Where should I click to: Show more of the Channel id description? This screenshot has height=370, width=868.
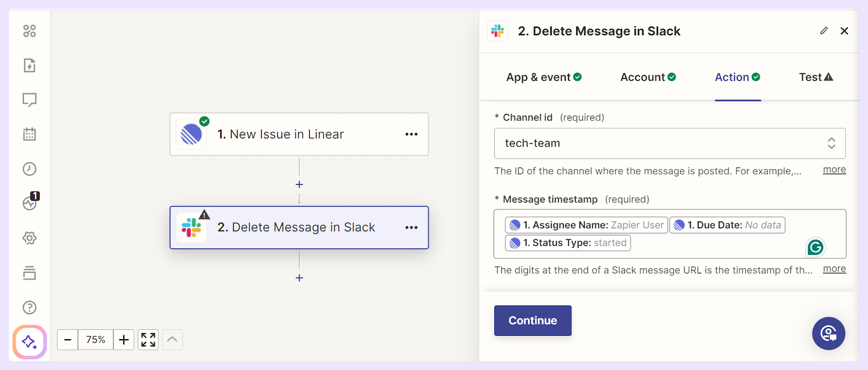tap(834, 170)
